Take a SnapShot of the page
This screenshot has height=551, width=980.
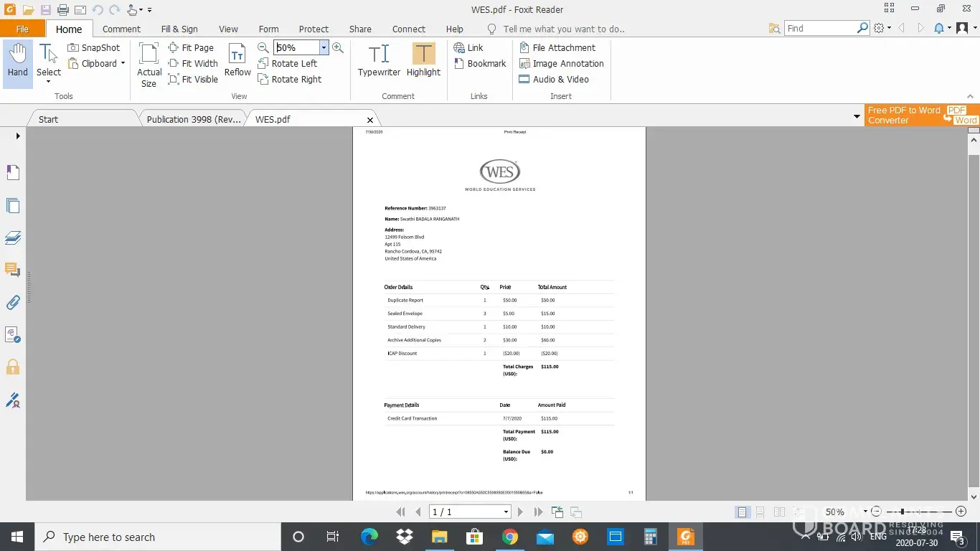tap(94, 47)
